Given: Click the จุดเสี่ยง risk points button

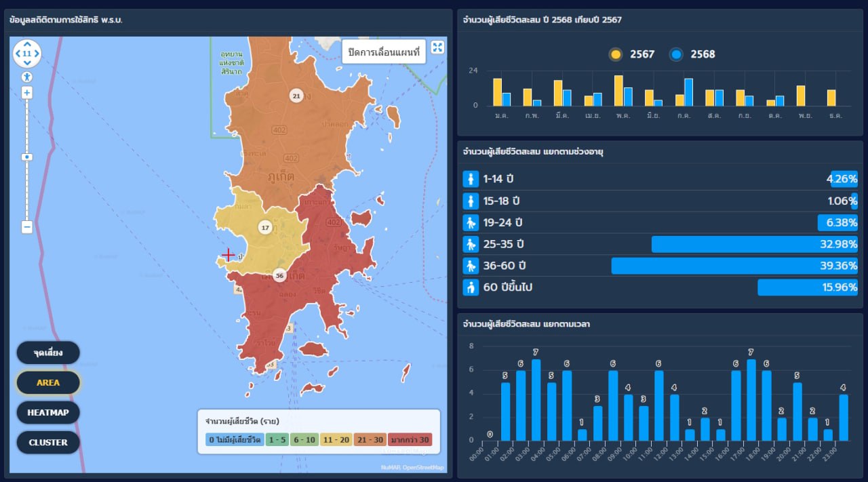Looking at the screenshot, I should pos(48,353).
